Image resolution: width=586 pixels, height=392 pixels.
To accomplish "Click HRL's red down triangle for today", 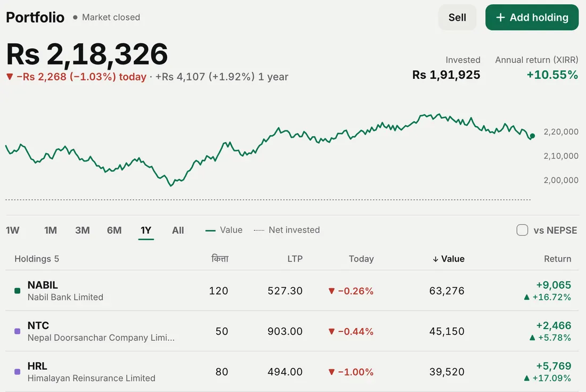I will [331, 372].
